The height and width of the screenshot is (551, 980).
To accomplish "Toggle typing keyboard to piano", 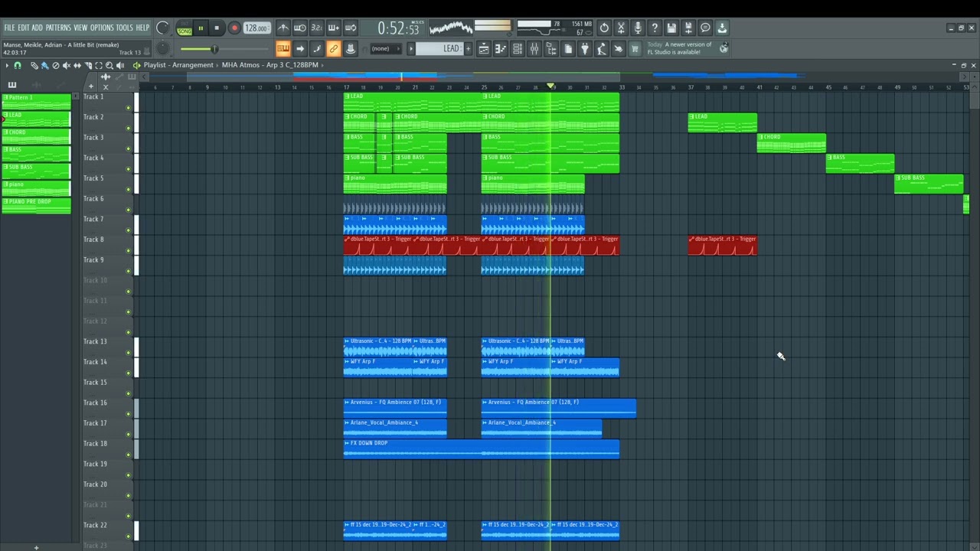I will tap(283, 49).
